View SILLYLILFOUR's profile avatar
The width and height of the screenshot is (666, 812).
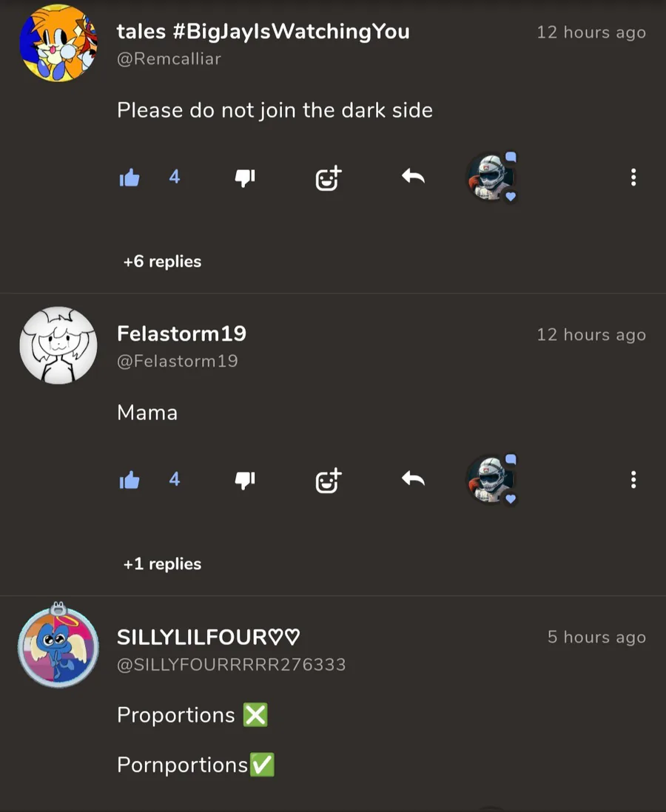coord(58,646)
